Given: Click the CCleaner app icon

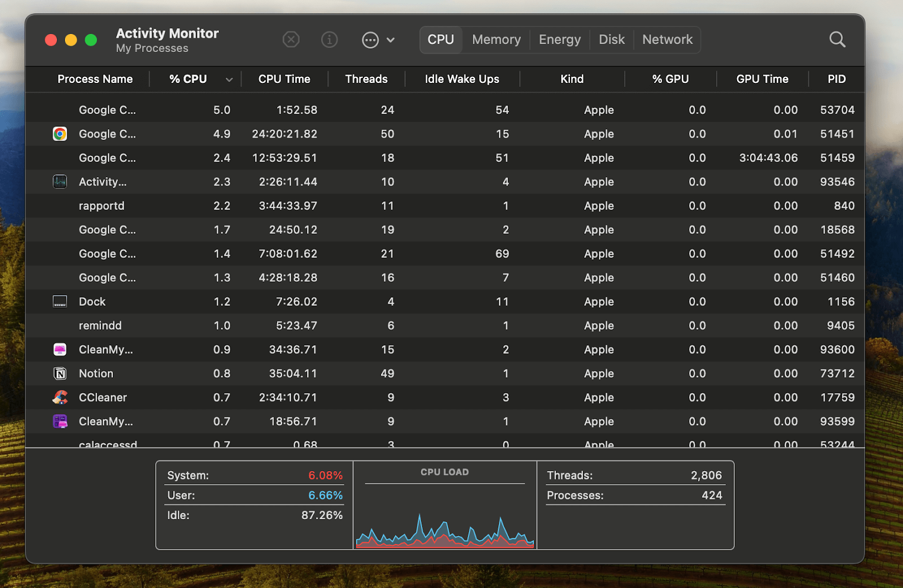Looking at the screenshot, I should click(x=60, y=397).
